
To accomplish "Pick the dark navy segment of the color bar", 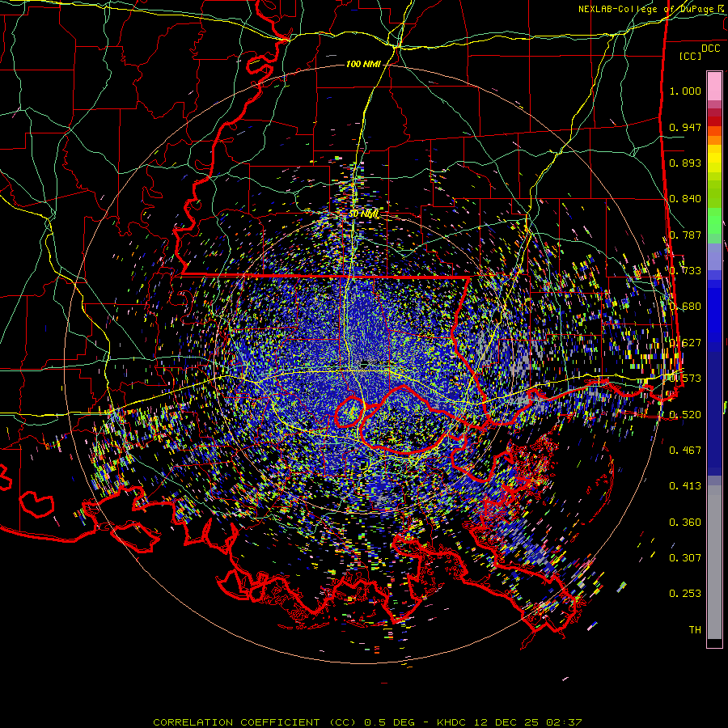I will point(714,413).
